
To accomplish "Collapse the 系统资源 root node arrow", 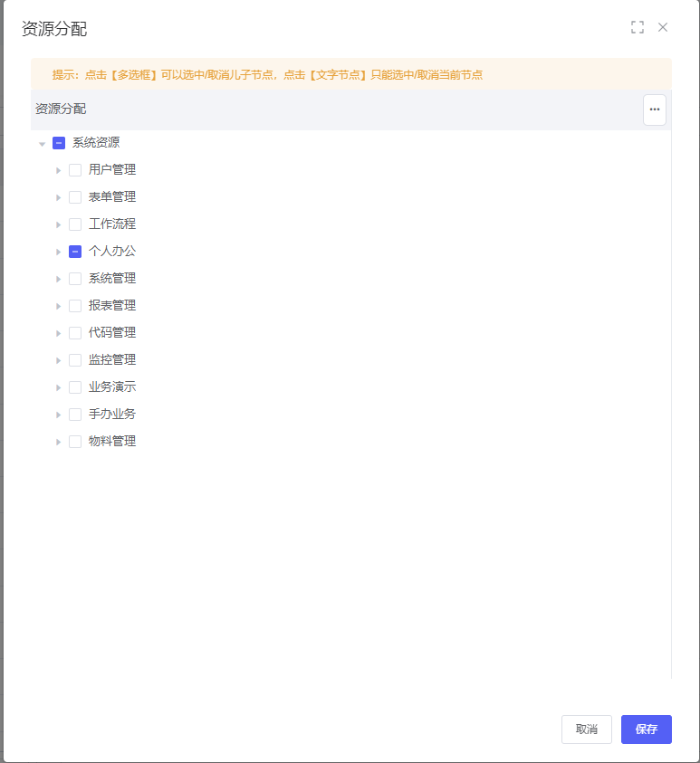I will [42, 143].
